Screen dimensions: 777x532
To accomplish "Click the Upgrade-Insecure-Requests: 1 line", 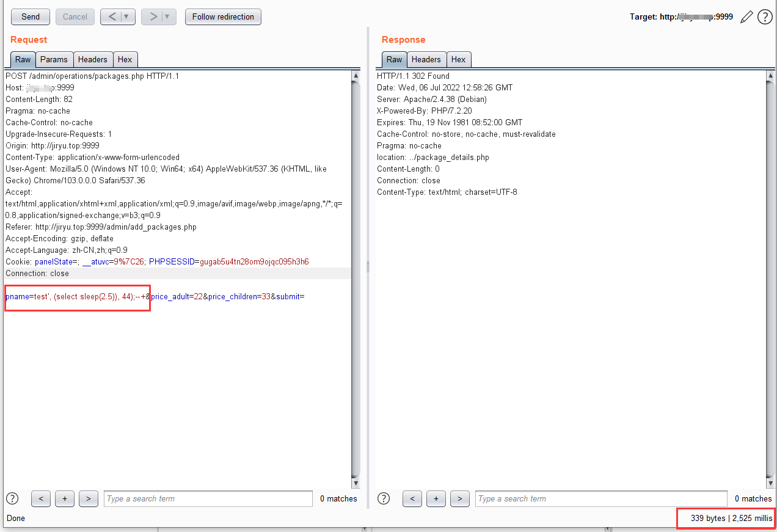I will pyautogui.click(x=59, y=134).
